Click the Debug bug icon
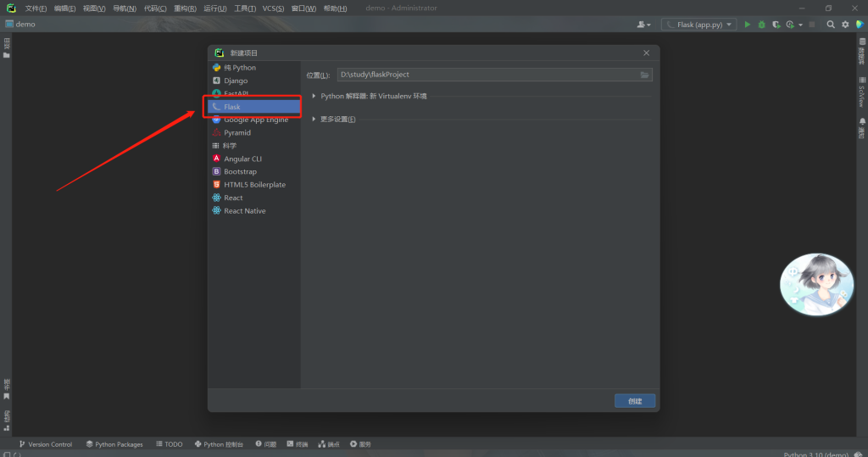868x457 pixels. [760, 25]
